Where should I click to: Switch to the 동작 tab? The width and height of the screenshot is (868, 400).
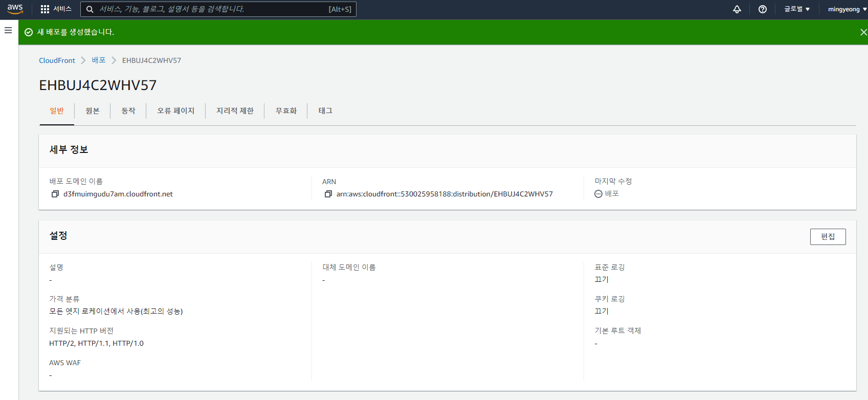tap(128, 111)
